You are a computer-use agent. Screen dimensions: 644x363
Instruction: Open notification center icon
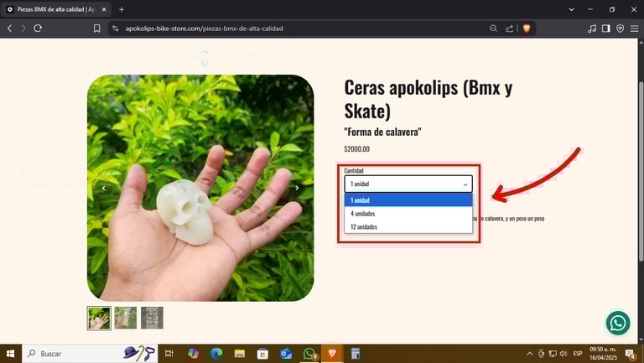(630, 354)
